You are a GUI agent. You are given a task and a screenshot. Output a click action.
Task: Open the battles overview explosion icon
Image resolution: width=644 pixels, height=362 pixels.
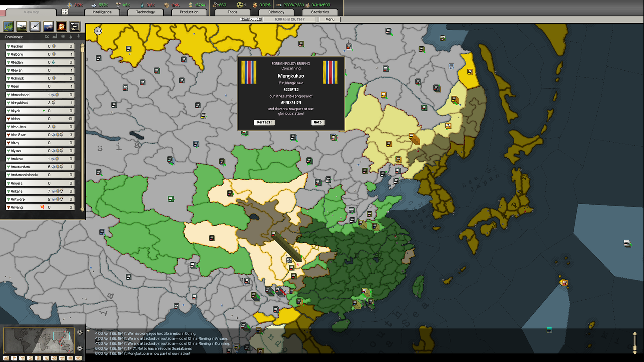[x=61, y=26]
